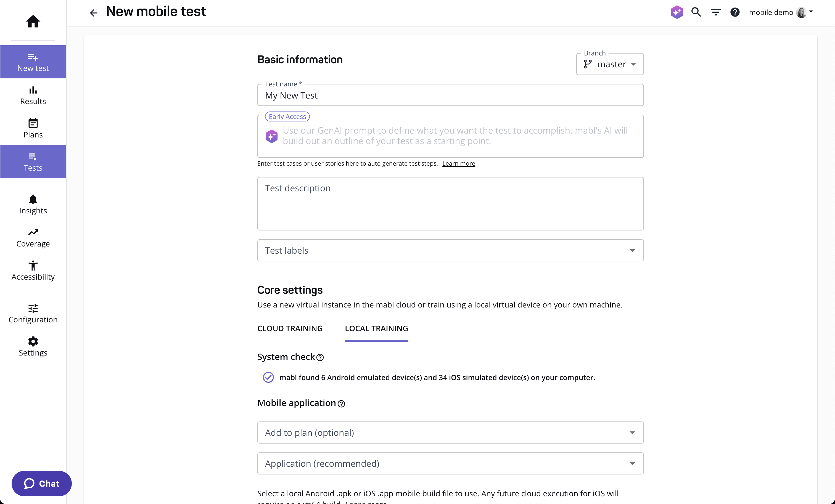Open Results section in sidebar
Viewport: 835px width, 504px height.
point(33,95)
